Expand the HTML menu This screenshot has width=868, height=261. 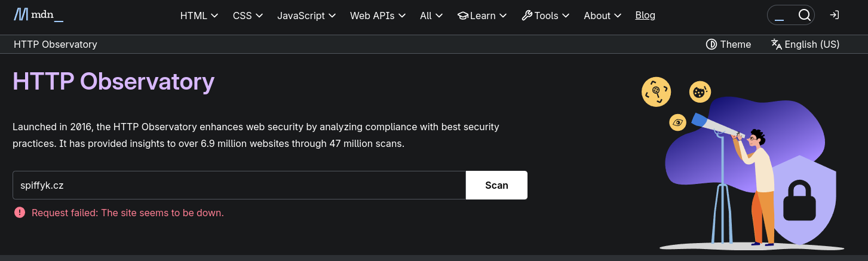pos(199,16)
